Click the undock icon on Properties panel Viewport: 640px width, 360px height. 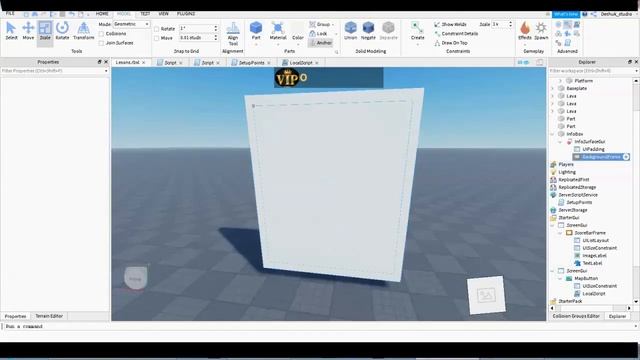click(x=99, y=62)
